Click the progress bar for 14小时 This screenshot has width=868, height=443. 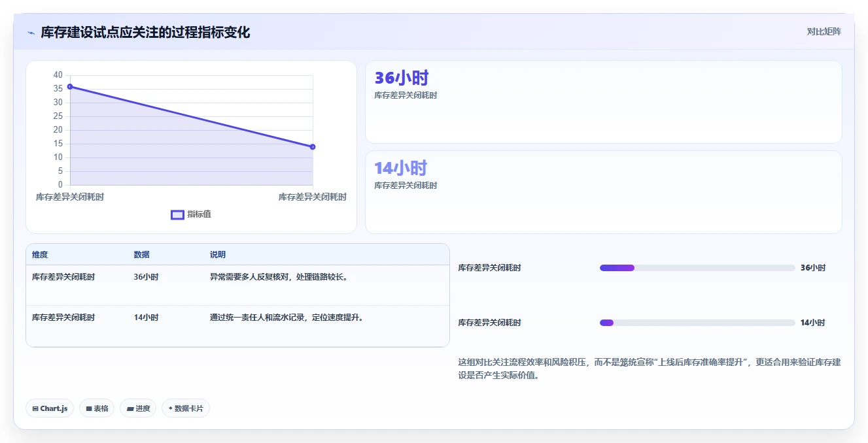[697, 323]
